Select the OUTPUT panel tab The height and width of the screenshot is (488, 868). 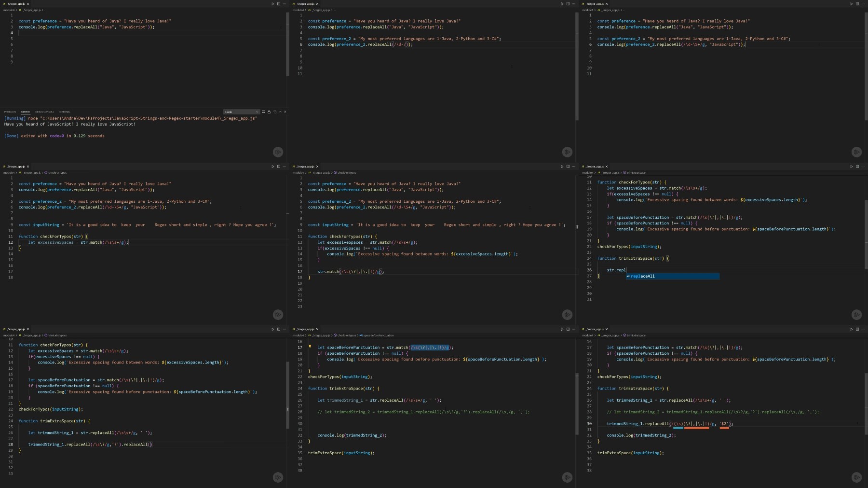pos(25,112)
